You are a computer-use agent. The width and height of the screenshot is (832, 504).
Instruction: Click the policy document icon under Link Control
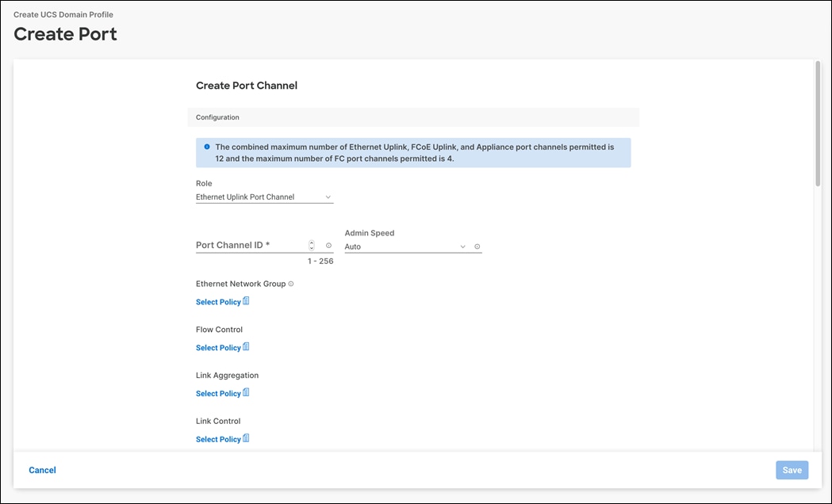[x=247, y=438]
